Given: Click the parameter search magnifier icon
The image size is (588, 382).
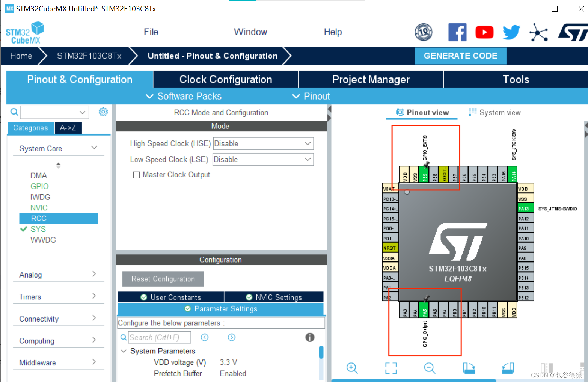Looking at the screenshot, I should 123,337.
